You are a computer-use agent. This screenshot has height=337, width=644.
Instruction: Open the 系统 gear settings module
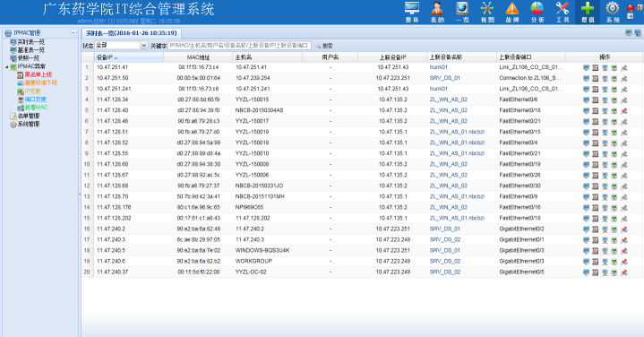613,12
